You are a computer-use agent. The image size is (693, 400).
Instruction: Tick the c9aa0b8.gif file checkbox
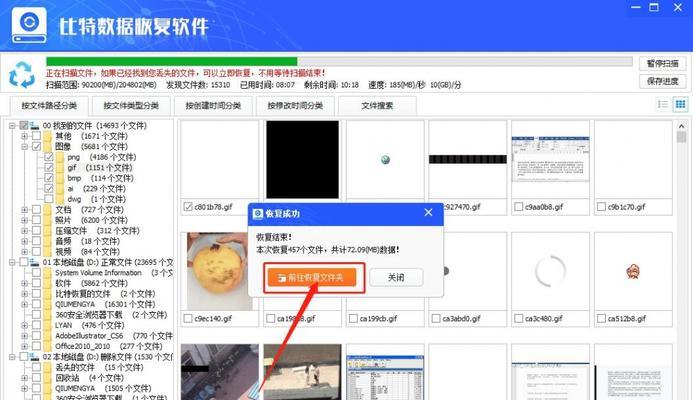518,206
